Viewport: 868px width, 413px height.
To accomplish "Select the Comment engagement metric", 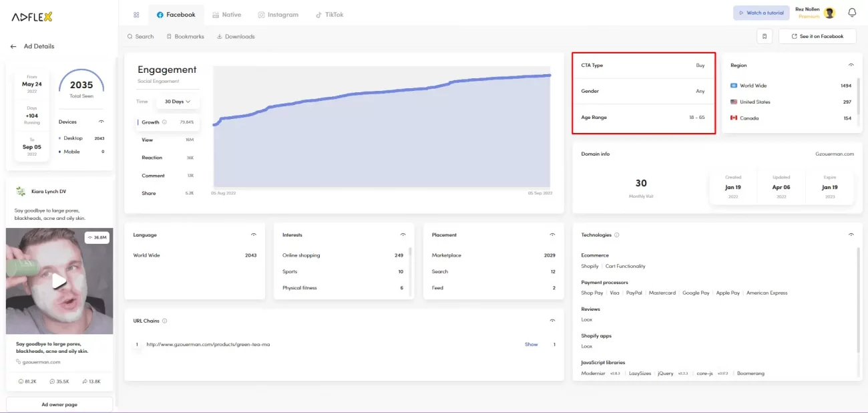I will pos(167,176).
